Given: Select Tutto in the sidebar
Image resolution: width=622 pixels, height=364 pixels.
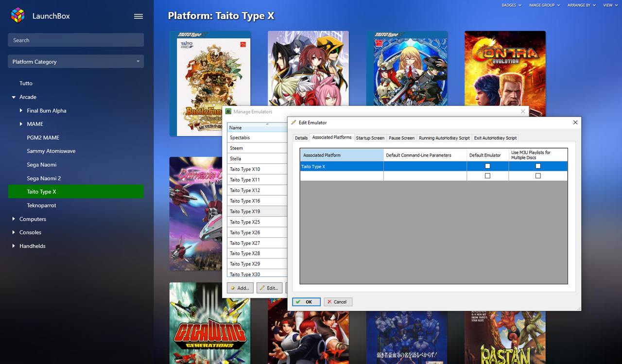Looking at the screenshot, I should pyautogui.click(x=26, y=84).
